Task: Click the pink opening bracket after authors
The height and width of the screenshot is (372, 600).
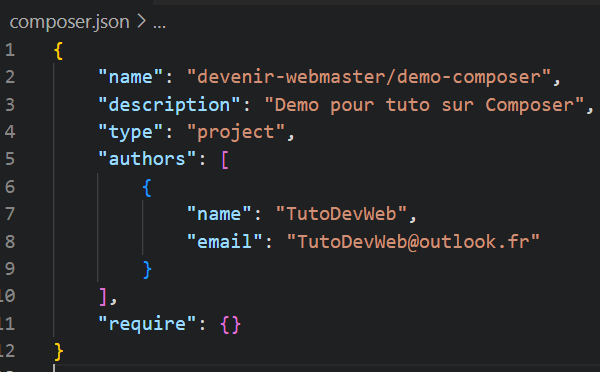Action: click(x=225, y=160)
